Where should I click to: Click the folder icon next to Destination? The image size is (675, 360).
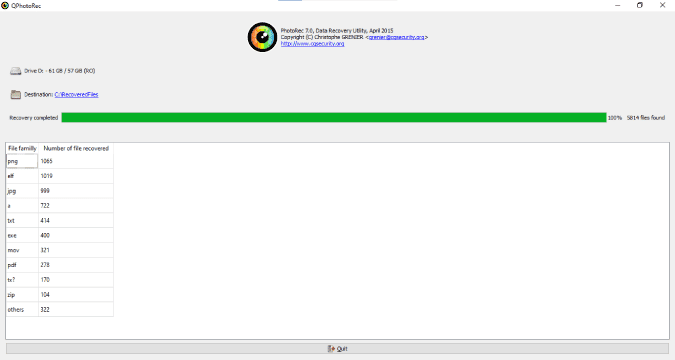click(15, 94)
